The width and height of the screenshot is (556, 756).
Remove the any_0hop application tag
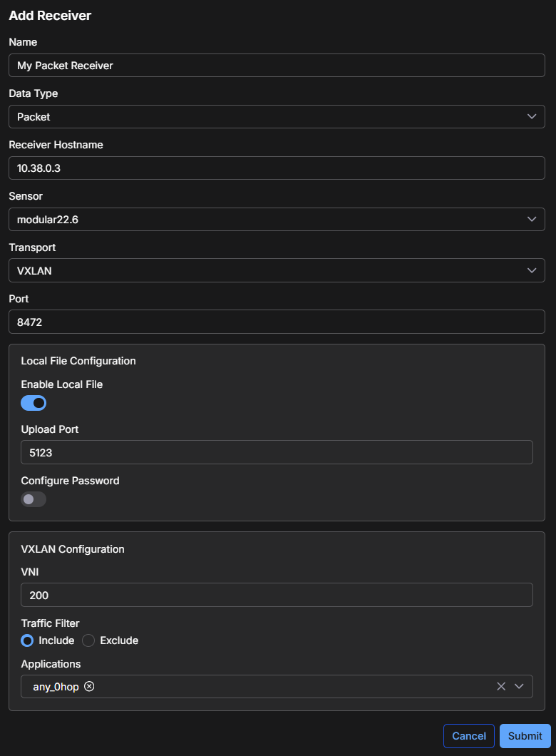click(x=89, y=686)
